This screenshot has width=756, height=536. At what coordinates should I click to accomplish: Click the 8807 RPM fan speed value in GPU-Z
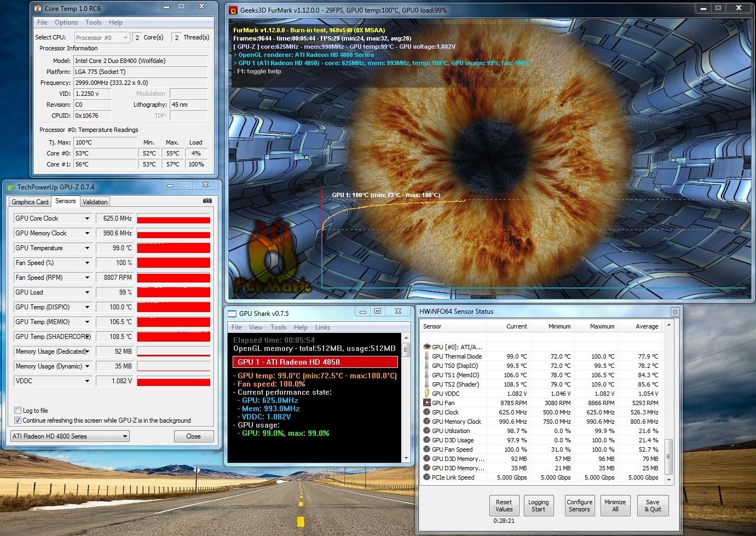(x=115, y=278)
